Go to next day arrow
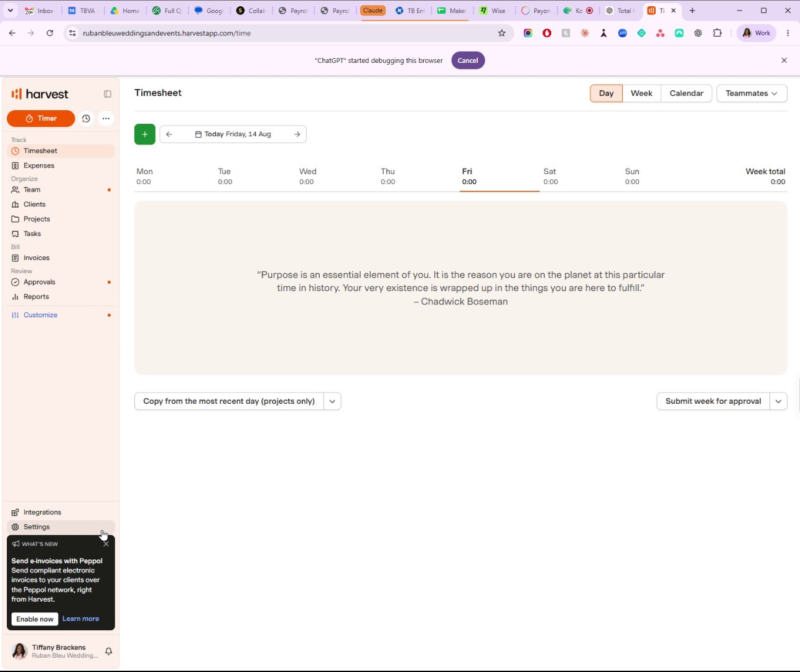The width and height of the screenshot is (800, 672). click(297, 134)
